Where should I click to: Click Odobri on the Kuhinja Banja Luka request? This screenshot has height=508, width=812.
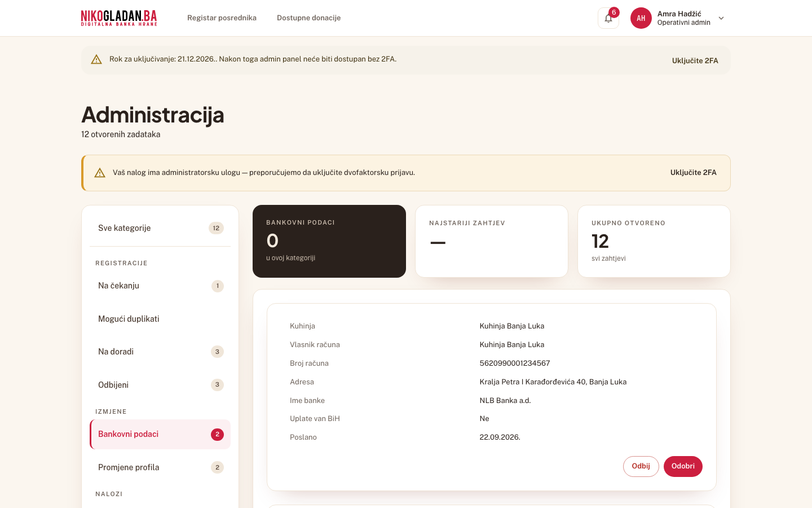(683, 466)
